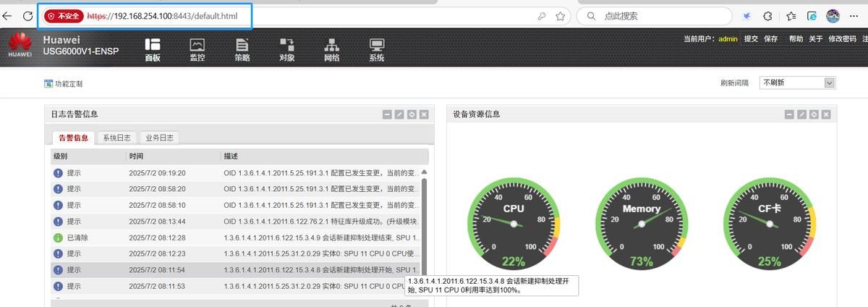Click the admin username link

coord(728,39)
